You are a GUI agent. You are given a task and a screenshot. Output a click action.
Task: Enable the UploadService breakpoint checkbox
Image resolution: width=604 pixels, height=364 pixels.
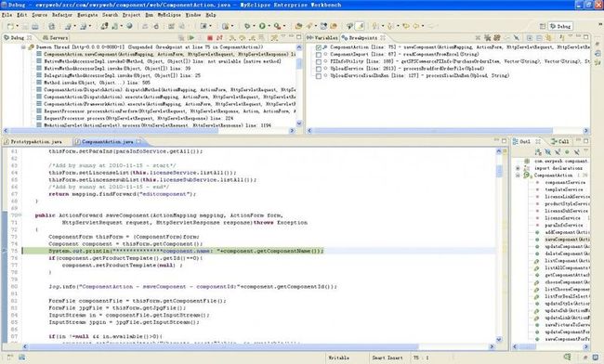click(x=319, y=69)
